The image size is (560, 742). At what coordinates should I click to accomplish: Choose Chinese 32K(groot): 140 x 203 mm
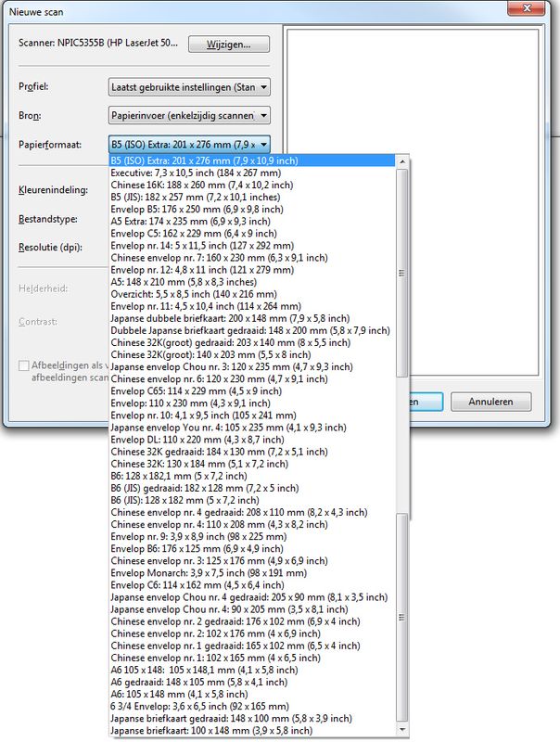pyautogui.click(x=252, y=354)
